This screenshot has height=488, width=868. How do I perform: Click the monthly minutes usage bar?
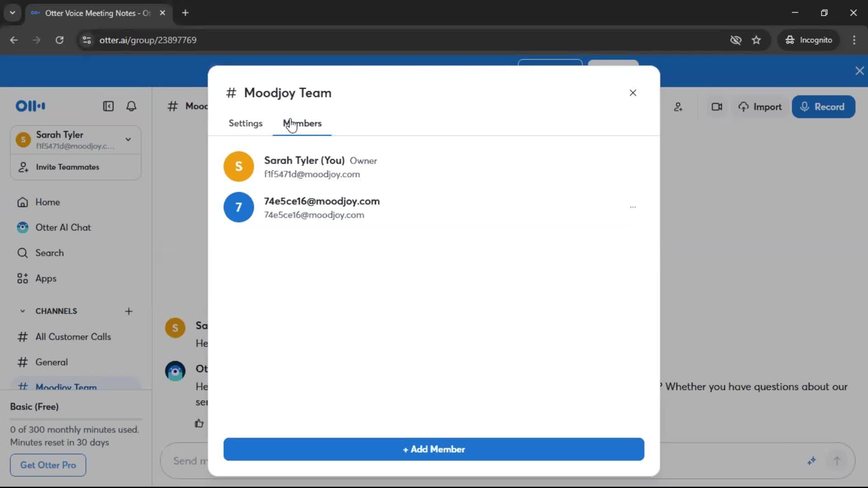pos(76,419)
